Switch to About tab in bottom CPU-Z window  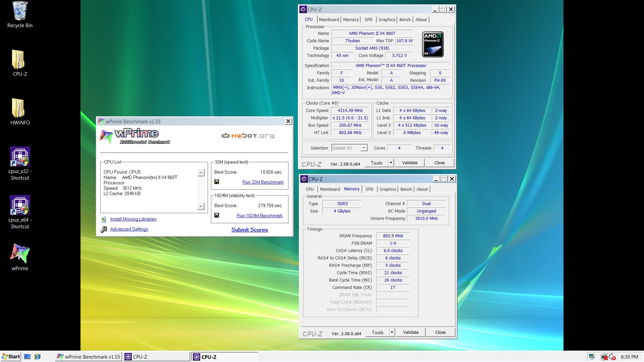(422, 189)
